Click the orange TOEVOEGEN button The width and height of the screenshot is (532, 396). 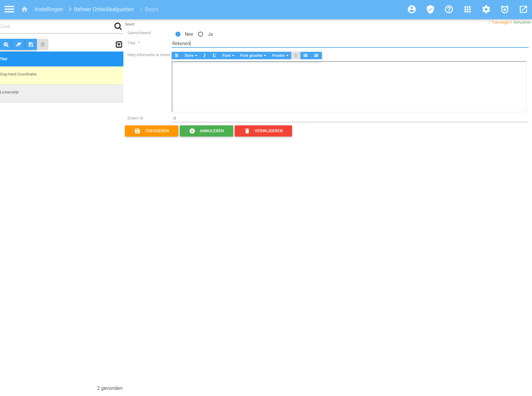pos(152,131)
